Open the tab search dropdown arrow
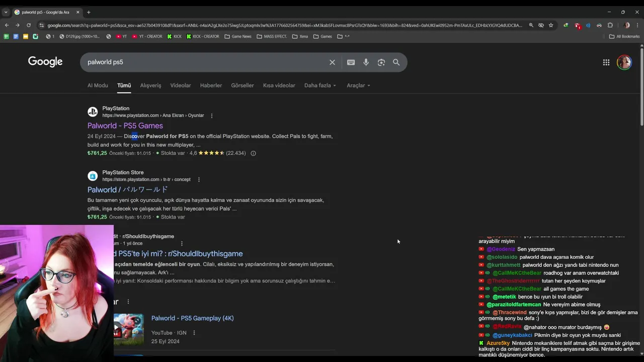644x362 pixels. tap(6, 12)
